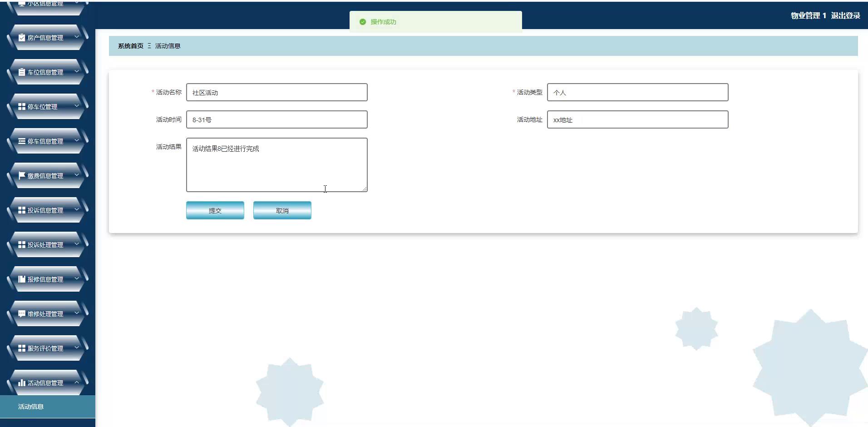
Task: Click the 维修处理管理 chat bubble icon
Action: [22, 314]
